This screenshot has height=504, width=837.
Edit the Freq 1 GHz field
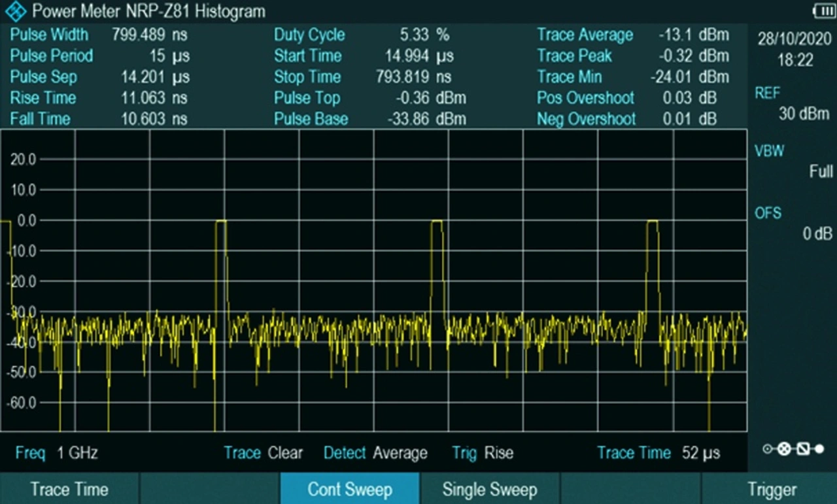coord(57,453)
